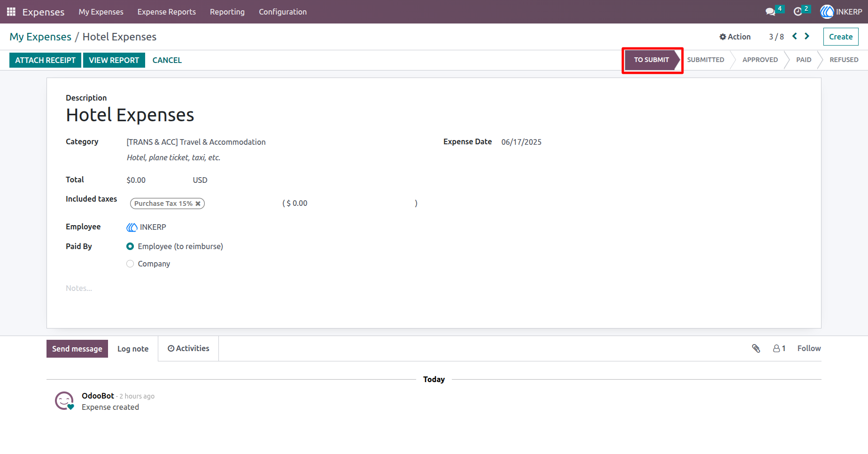This screenshot has height=454, width=868.
Task: Open the Action gear menu
Action: point(735,37)
